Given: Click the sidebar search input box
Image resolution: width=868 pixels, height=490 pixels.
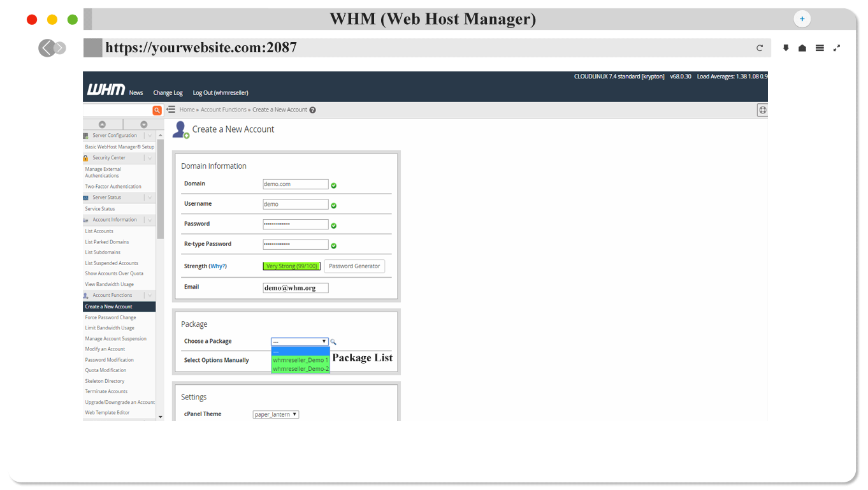Looking at the screenshot, I should (117, 110).
